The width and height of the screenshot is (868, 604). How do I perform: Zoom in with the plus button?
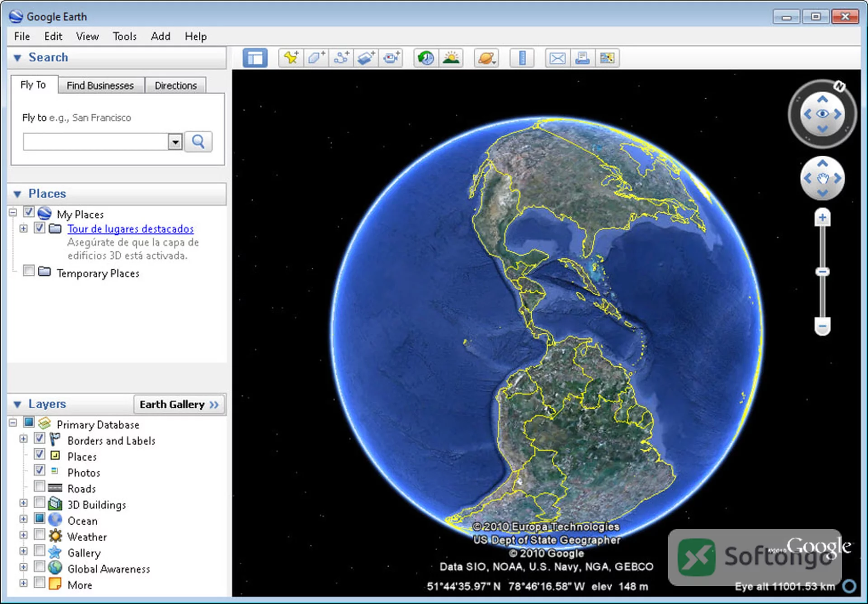pyautogui.click(x=822, y=218)
